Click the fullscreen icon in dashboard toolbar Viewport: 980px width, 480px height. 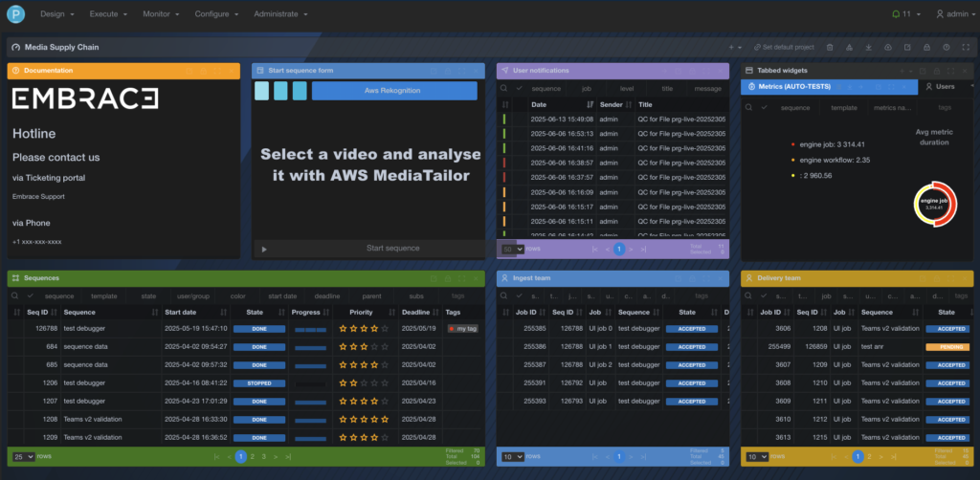966,48
